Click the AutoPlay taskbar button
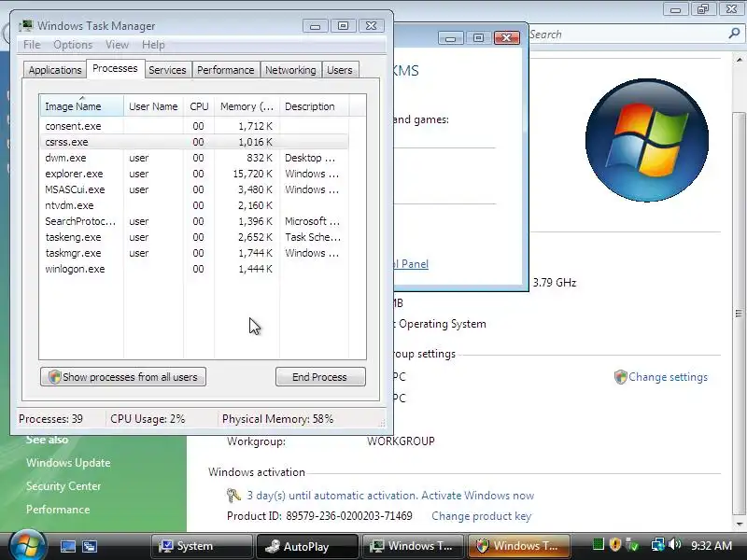747x560 pixels. [307, 546]
